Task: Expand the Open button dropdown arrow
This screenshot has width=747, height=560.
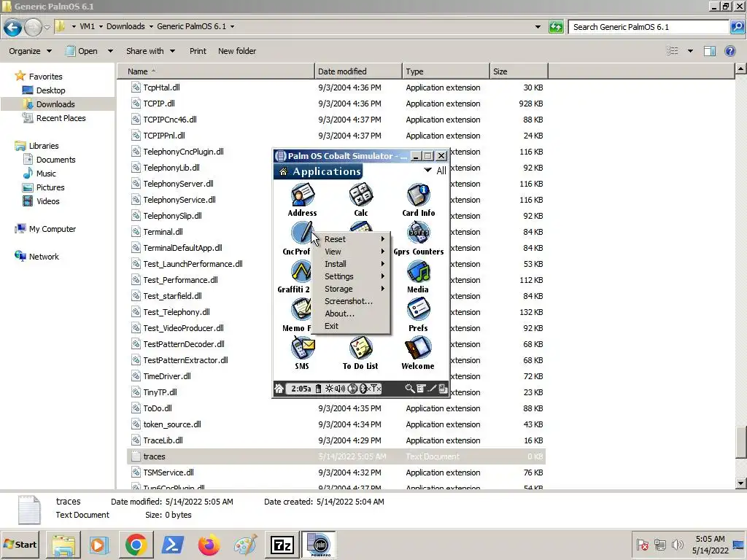Action: (x=111, y=51)
